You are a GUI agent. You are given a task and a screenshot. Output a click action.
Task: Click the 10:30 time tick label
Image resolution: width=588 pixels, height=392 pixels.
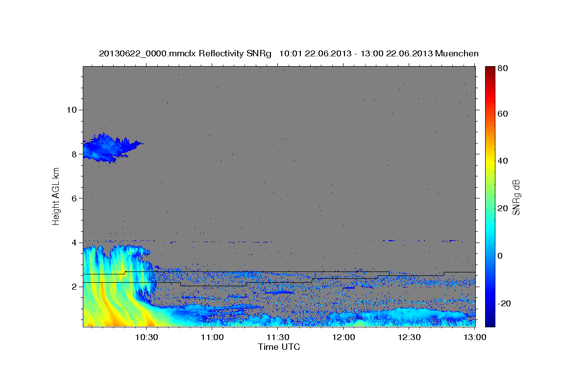pos(146,337)
